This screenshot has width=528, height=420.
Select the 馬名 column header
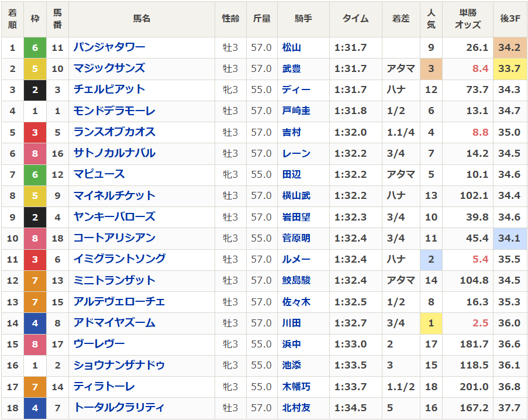142,19
